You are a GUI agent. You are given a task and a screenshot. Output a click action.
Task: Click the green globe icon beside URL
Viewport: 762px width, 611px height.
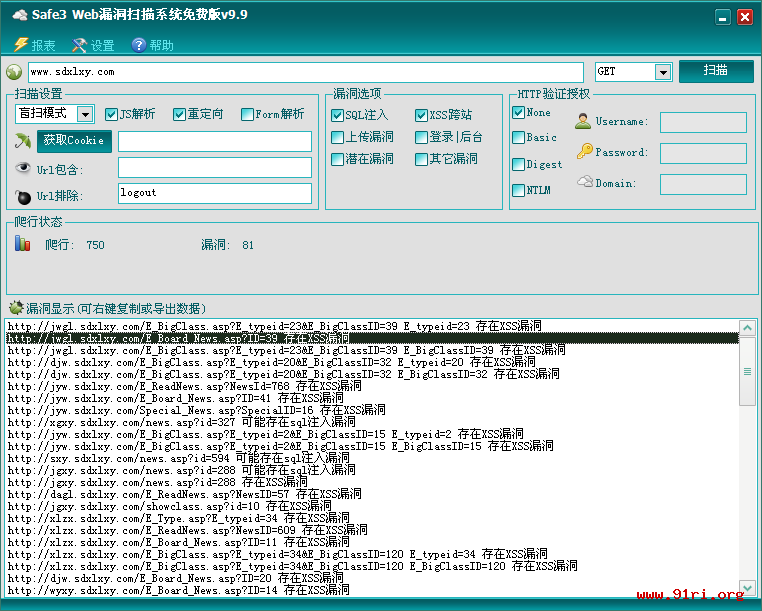coord(14,72)
